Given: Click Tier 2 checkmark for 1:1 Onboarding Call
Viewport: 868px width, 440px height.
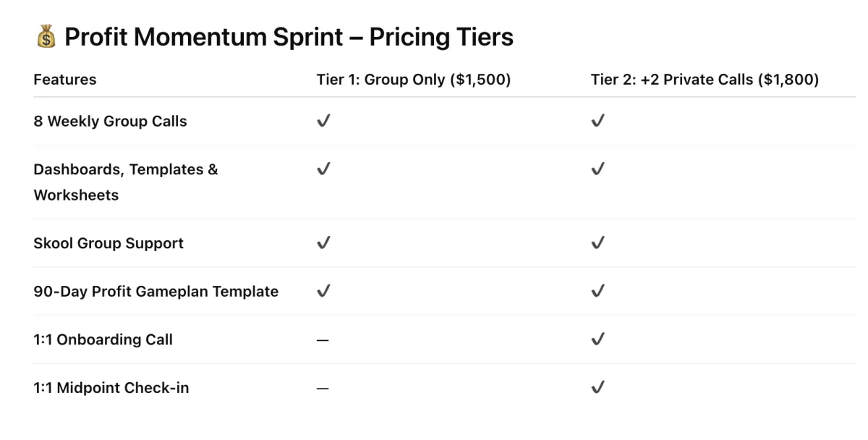Looking at the screenshot, I should pos(597,339).
